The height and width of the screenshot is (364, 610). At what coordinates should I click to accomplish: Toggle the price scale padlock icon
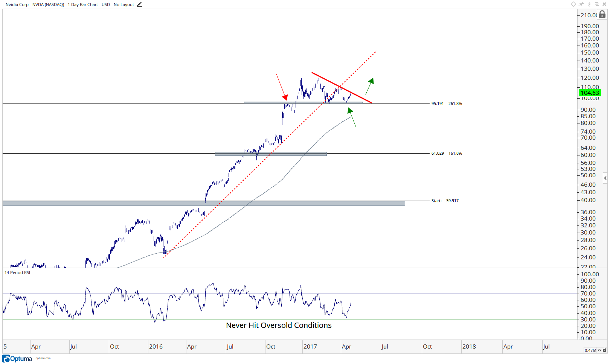tap(602, 14)
